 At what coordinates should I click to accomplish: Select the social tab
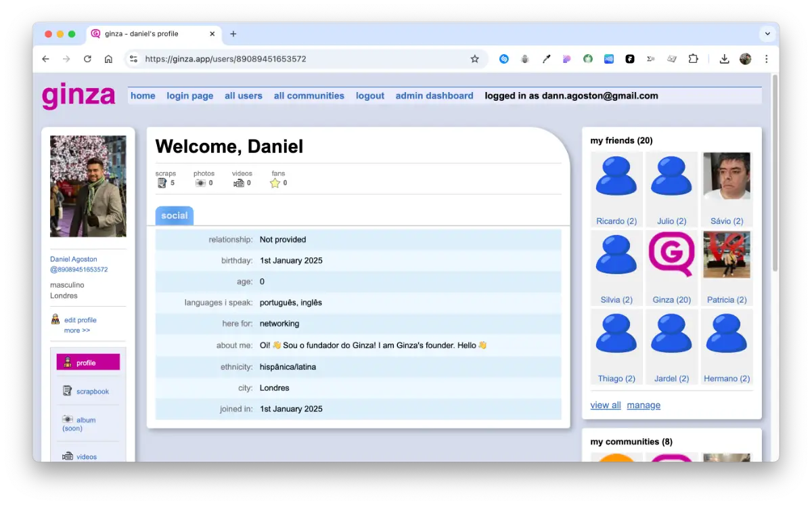click(175, 215)
